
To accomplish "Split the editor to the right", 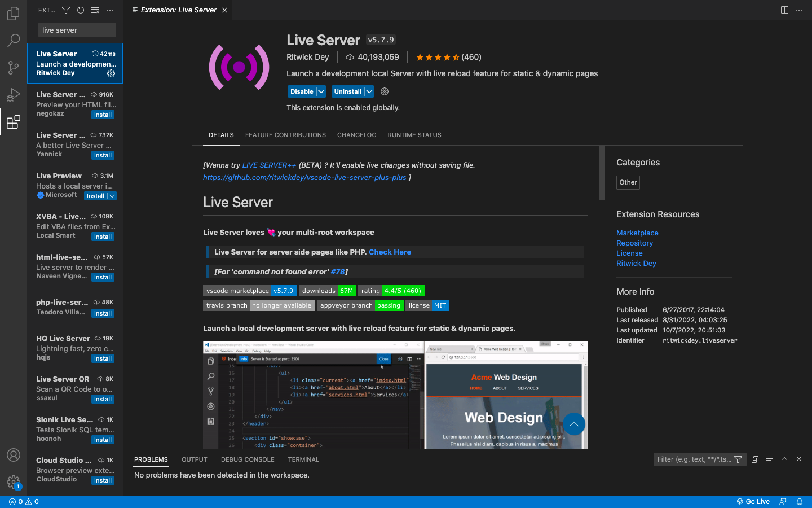I will point(784,10).
